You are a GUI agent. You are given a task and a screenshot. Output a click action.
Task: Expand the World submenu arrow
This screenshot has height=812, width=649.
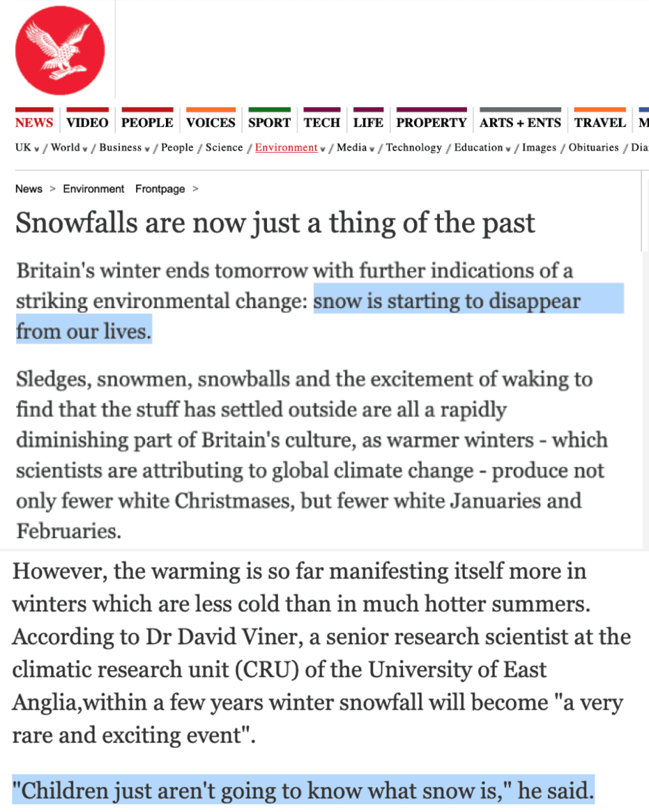pos(85,148)
